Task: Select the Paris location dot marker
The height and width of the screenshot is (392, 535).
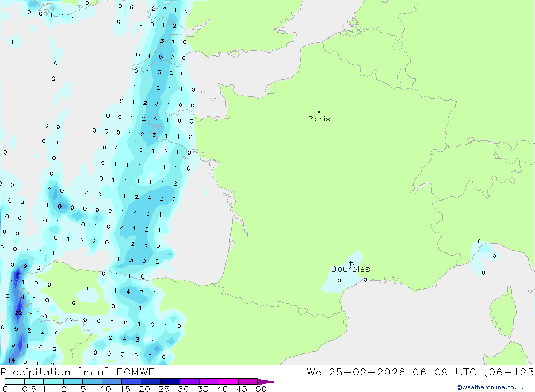Action: click(319, 112)
